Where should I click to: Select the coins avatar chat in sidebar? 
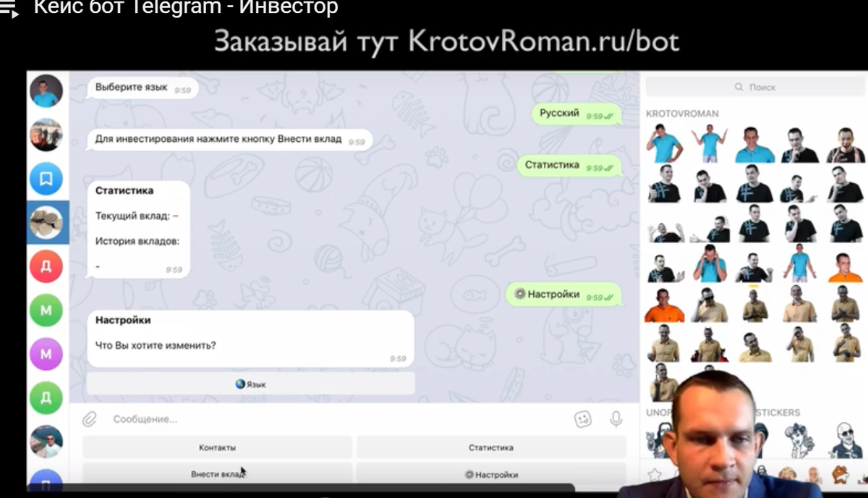click(x=46, y=222)
